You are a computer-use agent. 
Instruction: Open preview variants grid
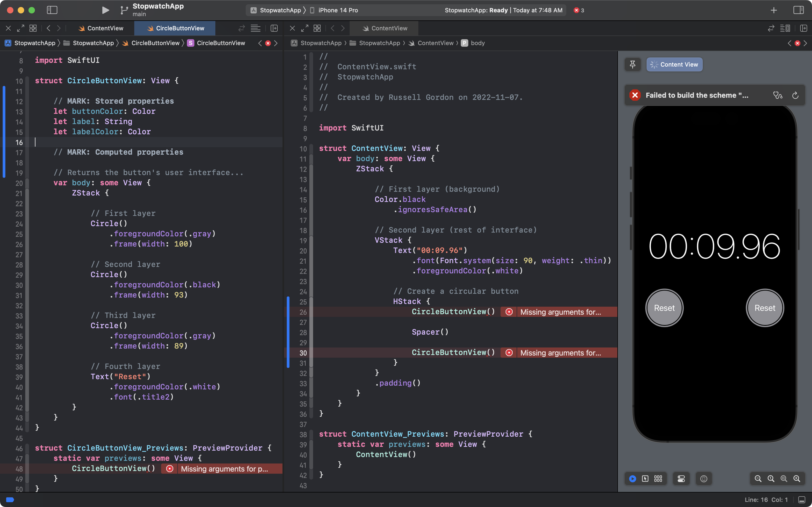(658, 479)
